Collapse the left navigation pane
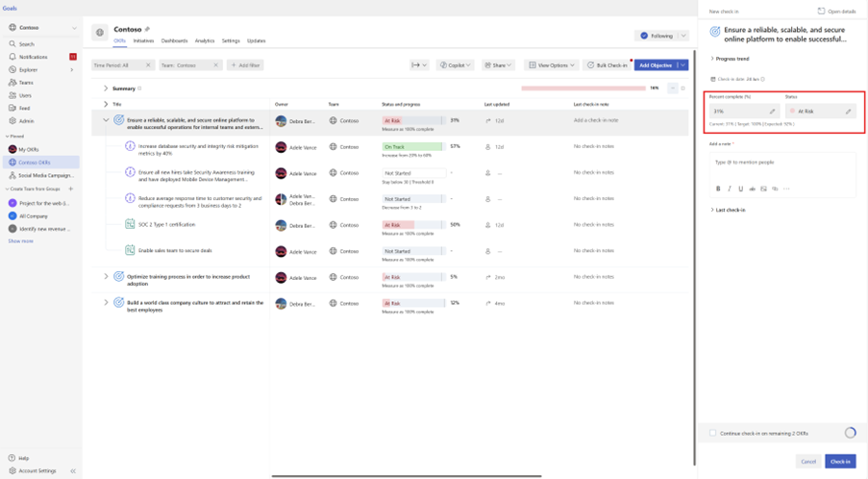 tap(73, 471)
